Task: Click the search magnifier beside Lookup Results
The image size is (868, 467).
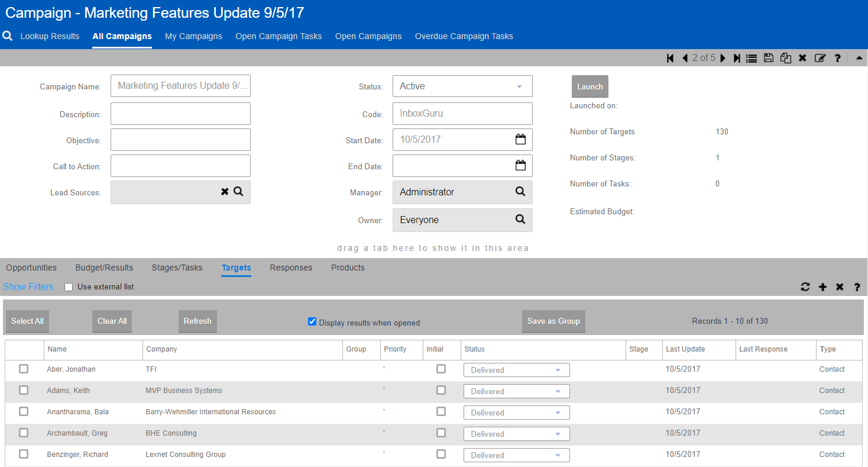Action: (8, 36)
